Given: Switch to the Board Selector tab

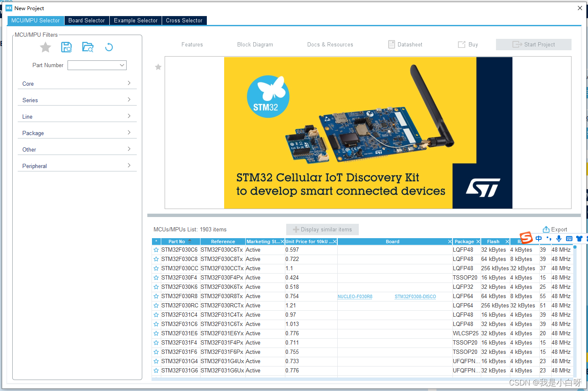Looking at the screenshot, I should 87,20.
